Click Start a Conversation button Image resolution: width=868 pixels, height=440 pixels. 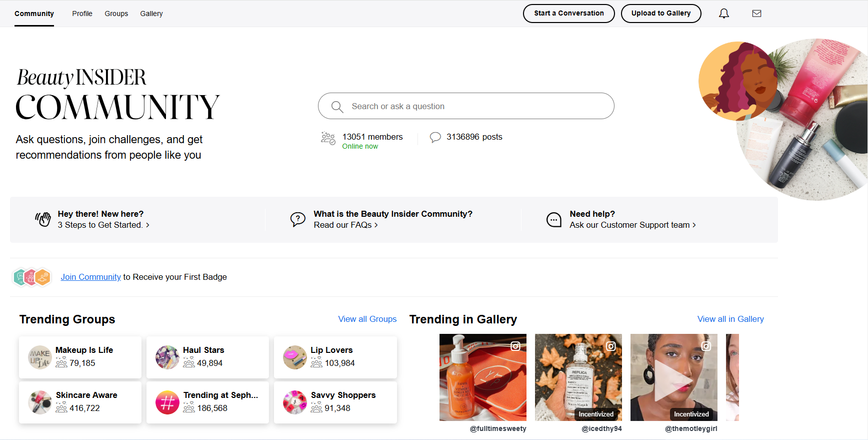point(569,14)
